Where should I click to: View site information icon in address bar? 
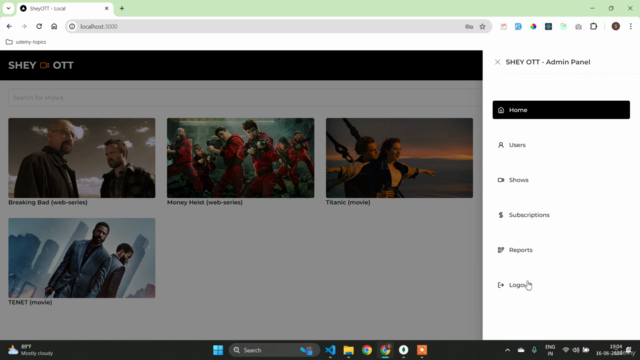72,27
